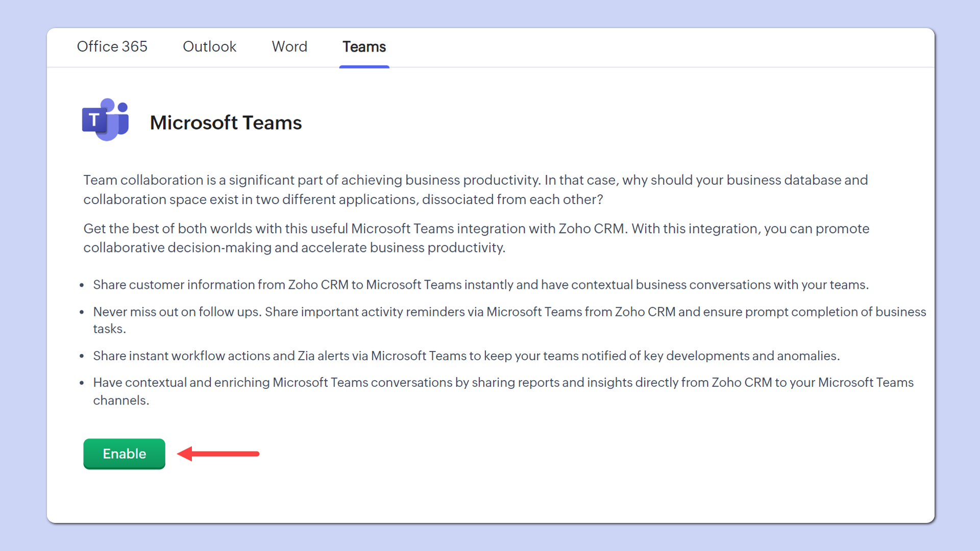This screenshot has width=980, height=551.
Task: Open the Outlook tab
Action: point(209,46)
